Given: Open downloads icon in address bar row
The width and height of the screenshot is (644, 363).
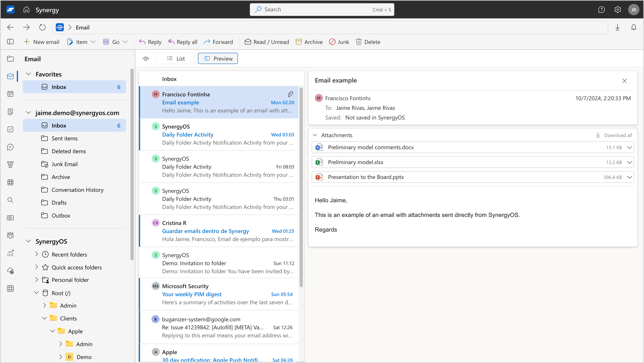Looking at the screenshot, I should [618, 27].
